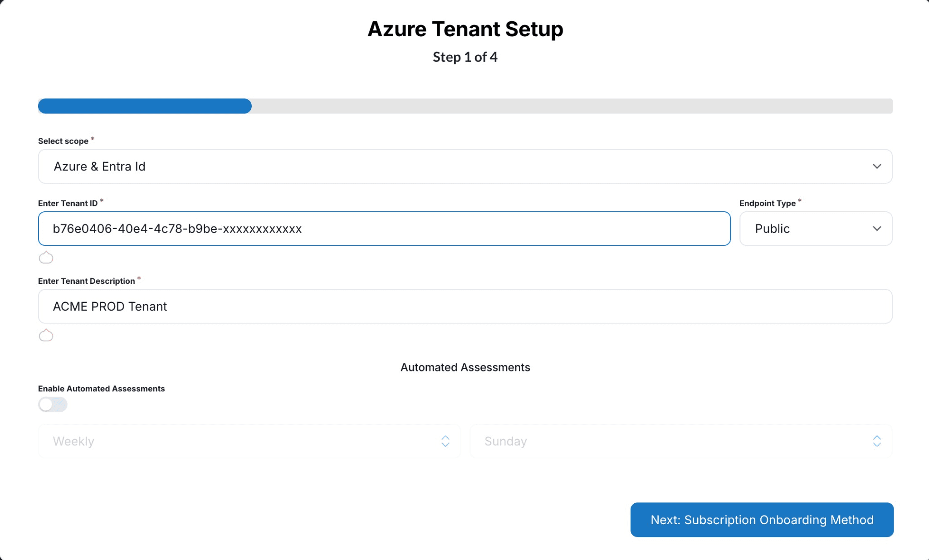Click Next: Subscription Onboarding Method

pyautogui.click(x=762, y=520)
